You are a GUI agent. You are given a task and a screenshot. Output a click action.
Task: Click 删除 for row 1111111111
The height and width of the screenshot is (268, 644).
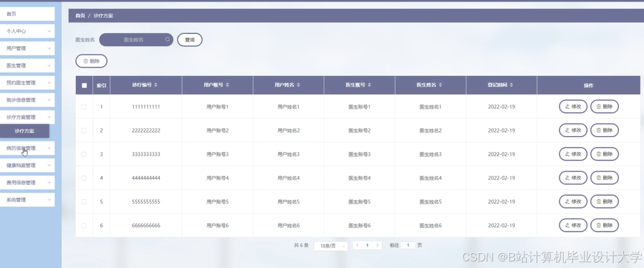(604, 107)
